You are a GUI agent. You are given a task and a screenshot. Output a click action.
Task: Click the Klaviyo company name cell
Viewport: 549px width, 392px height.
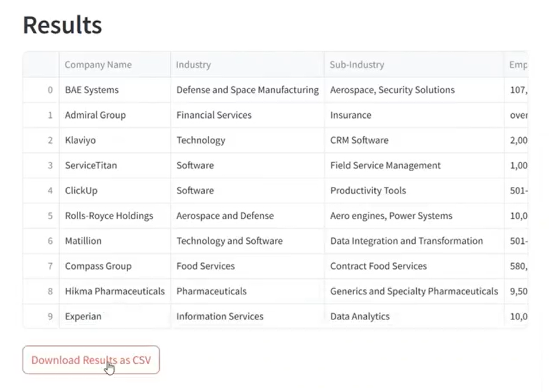coord(80,140)
